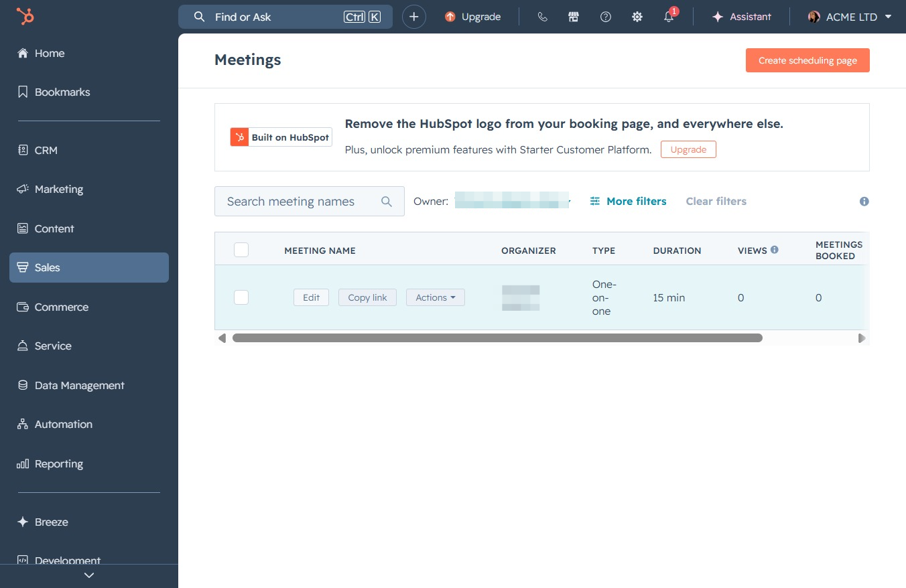Open More filters

628,201
